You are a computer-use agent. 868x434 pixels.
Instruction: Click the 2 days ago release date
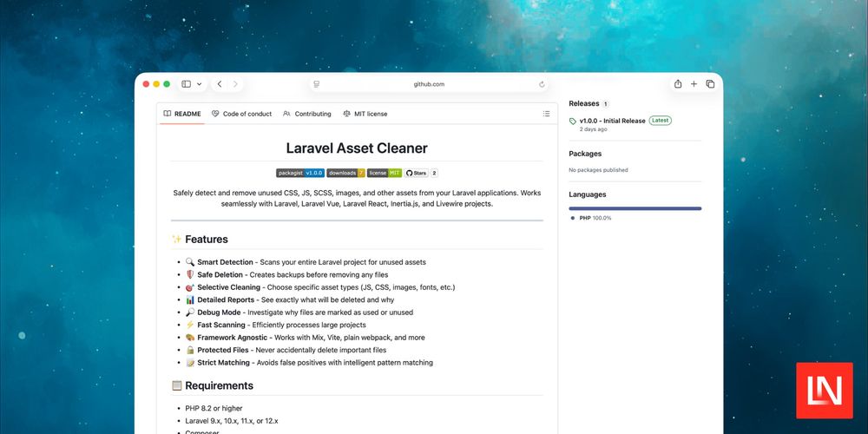point(594,129)
